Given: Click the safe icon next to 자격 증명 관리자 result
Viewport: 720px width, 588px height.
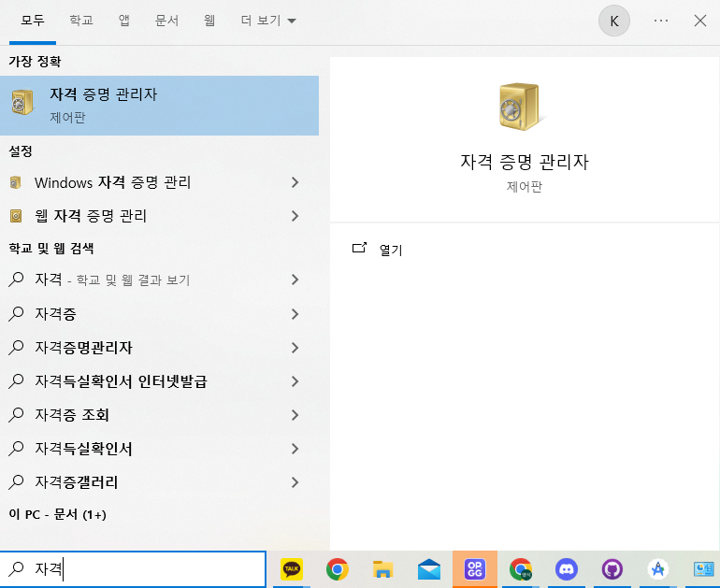Looking at the screenshot, I should coord(22,102).
